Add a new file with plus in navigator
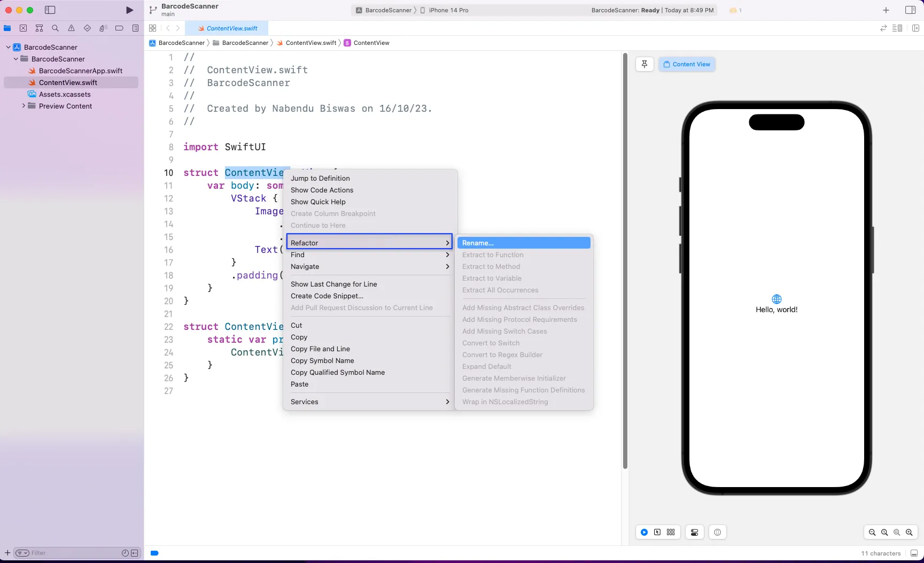This screenshot has height=563, width=924. point(7,553)
